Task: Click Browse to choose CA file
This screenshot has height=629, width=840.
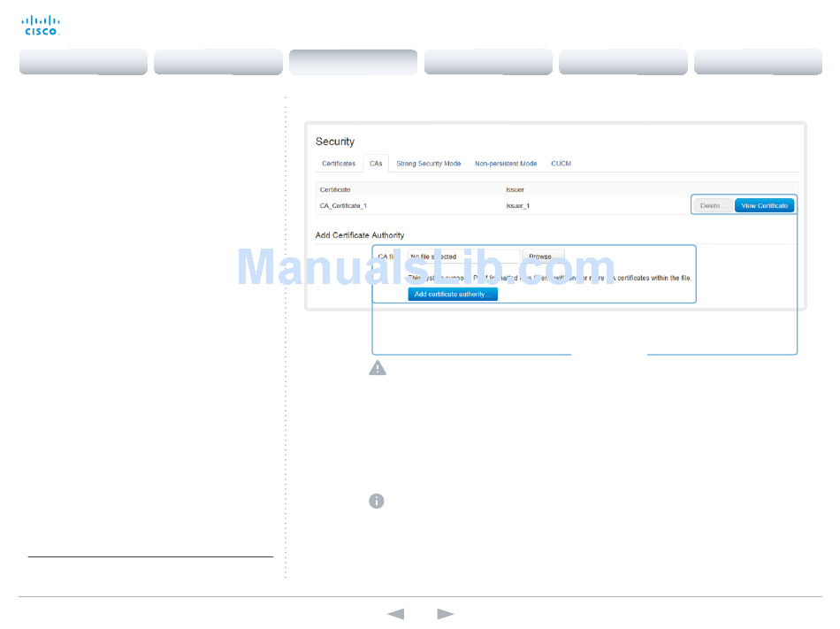Action: (543, 257)
